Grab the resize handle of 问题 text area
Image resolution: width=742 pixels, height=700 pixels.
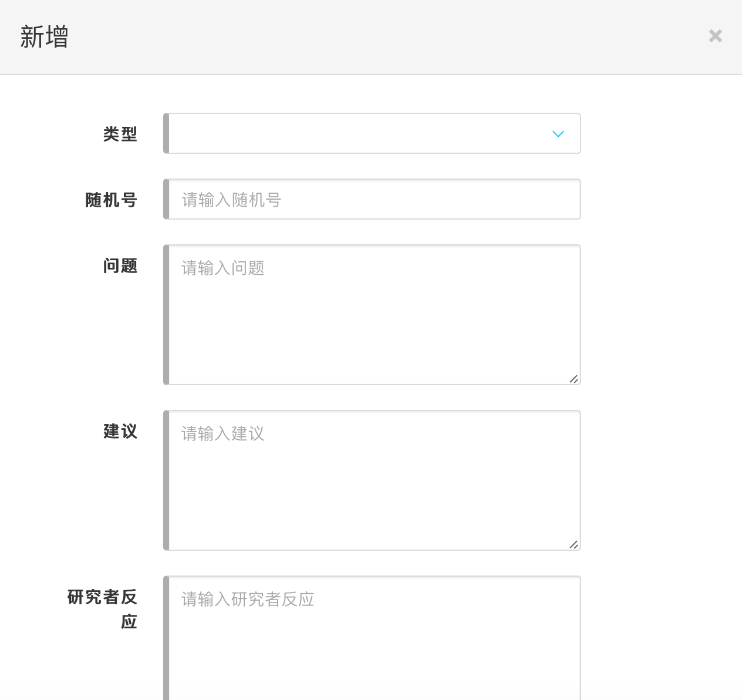574,379
